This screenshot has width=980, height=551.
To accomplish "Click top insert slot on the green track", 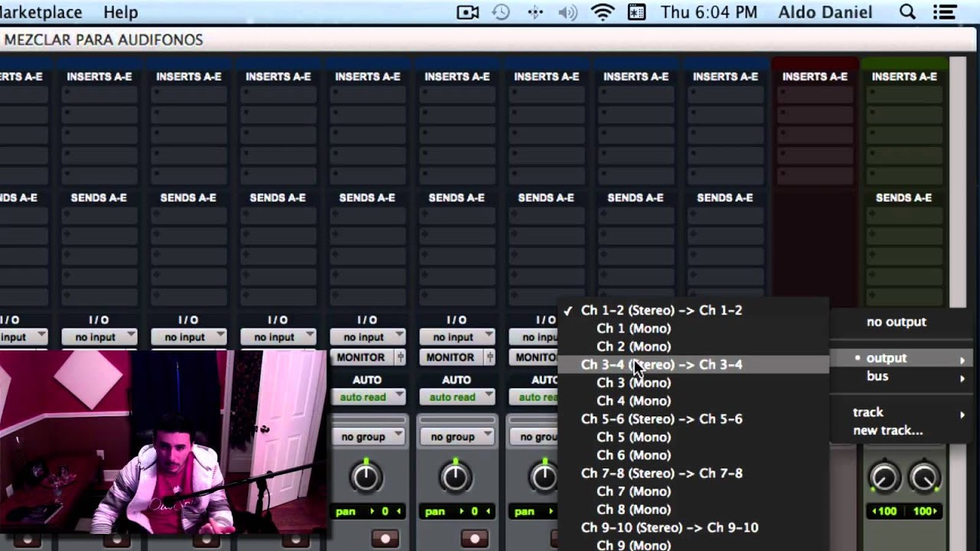I will [904, 95].
